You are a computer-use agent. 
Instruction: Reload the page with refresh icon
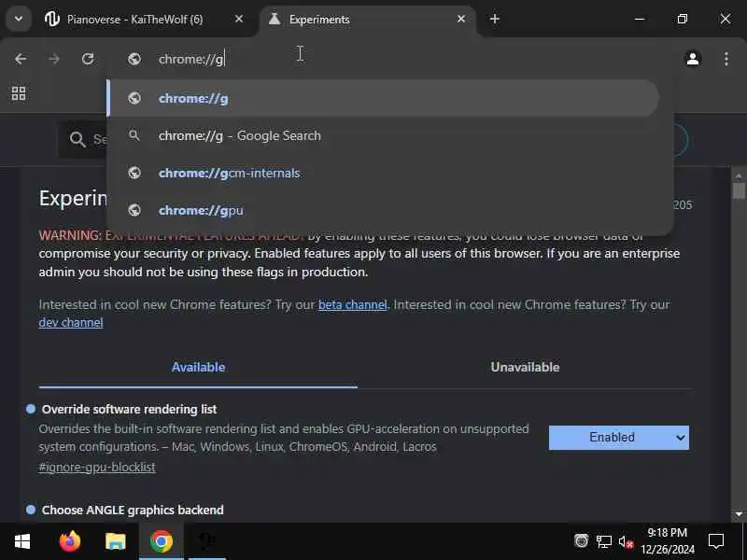click(88, 59)
